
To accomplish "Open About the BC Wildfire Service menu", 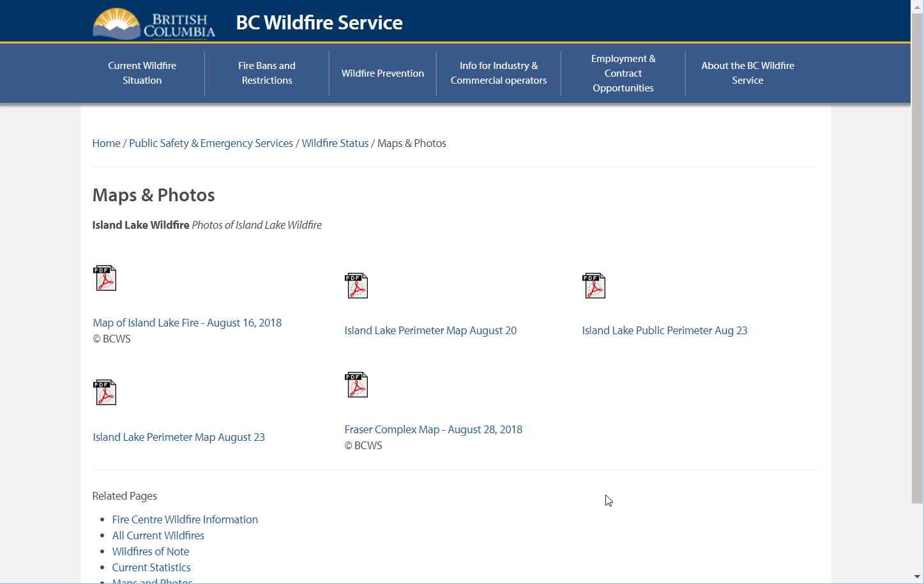I will coord(747,73).
